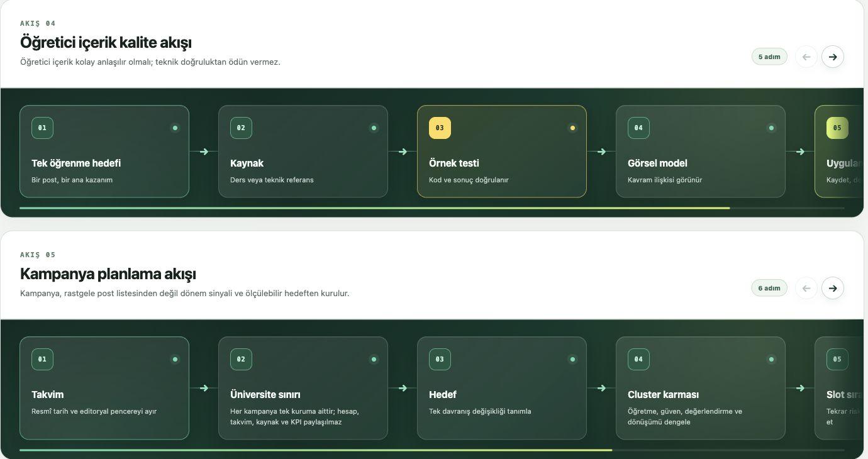The height and width of the screenshot is (459, 868).
Task: Click heading Kampanya planlama akışı
Action: [108, 274]
